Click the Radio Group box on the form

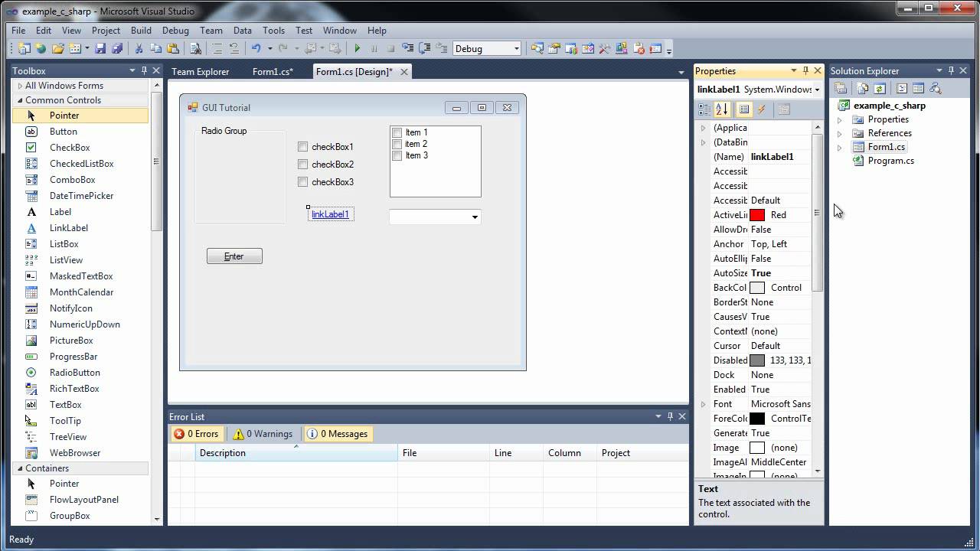click(x=240, y=175)
